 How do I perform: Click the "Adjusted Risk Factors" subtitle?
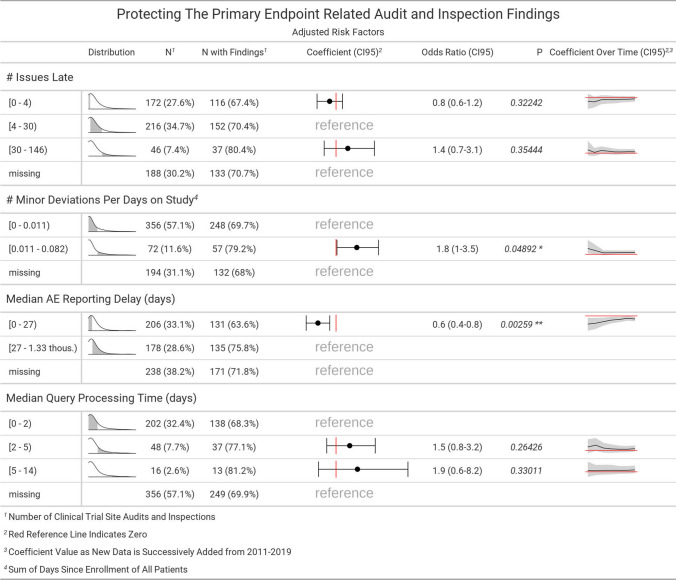coord(338,32)
